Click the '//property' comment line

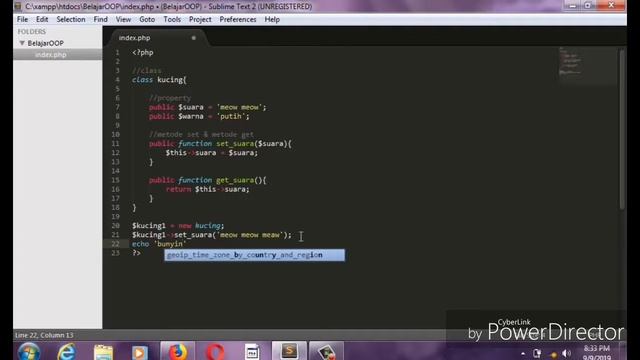click(x=170, y=98)
